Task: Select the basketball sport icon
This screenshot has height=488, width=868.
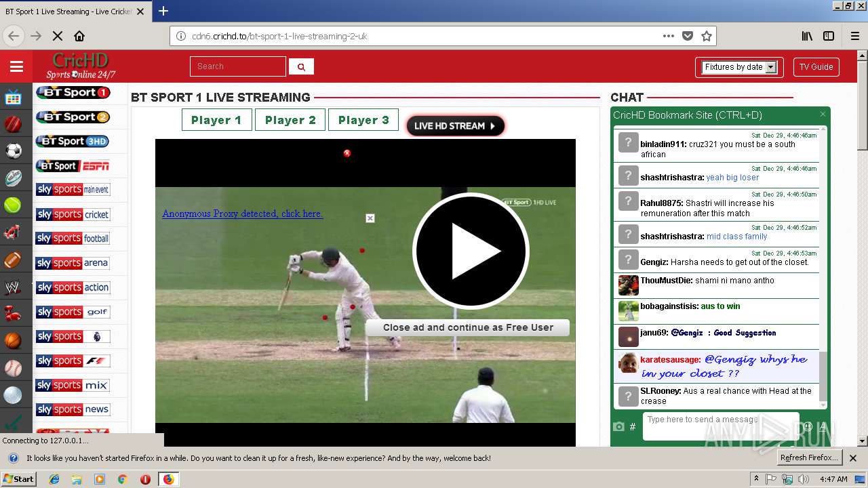Action: pos(13,341)
